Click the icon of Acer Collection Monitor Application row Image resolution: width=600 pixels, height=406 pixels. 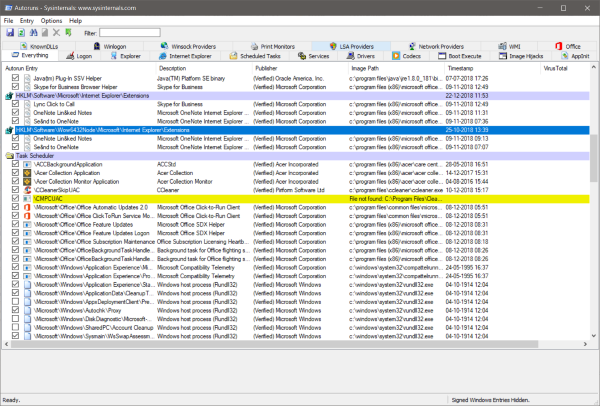pyautogui.click(x=27, y=182)
